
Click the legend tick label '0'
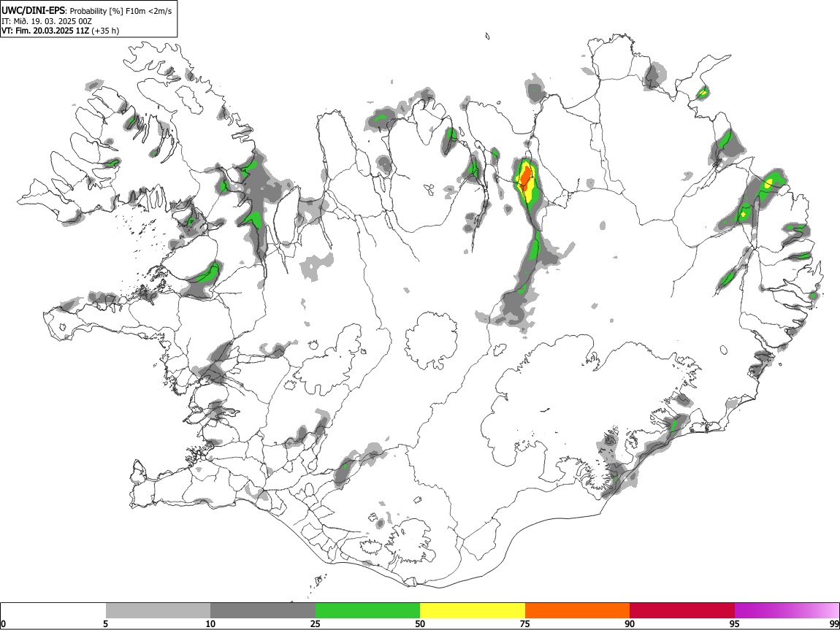(3, 623)
